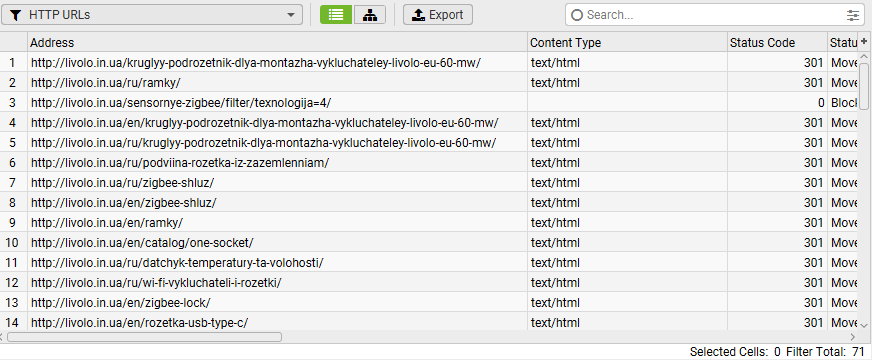872x360 pixels.
Task: Click the horizontal scrollbar right arrow
Action: coord(853,337)
